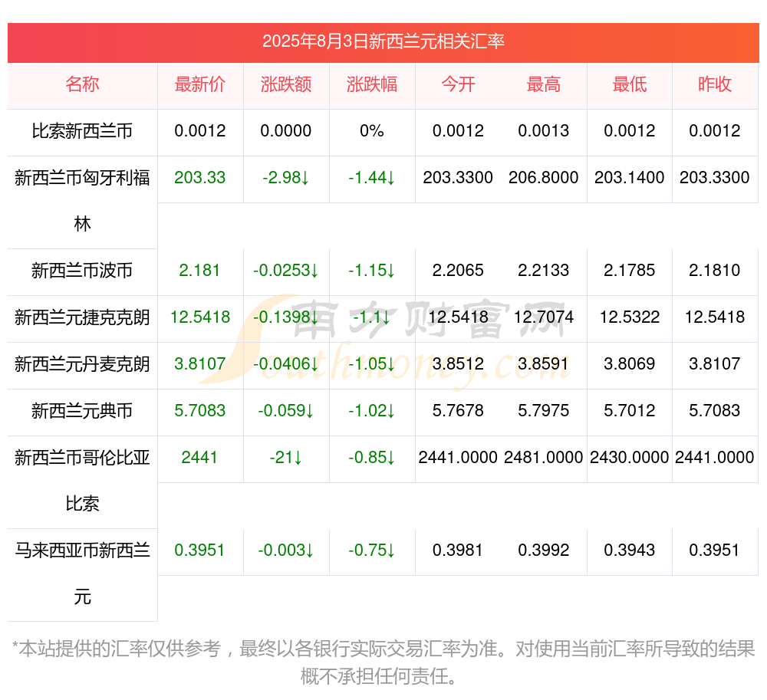Click the 名称 column header

tap(82, 84)
